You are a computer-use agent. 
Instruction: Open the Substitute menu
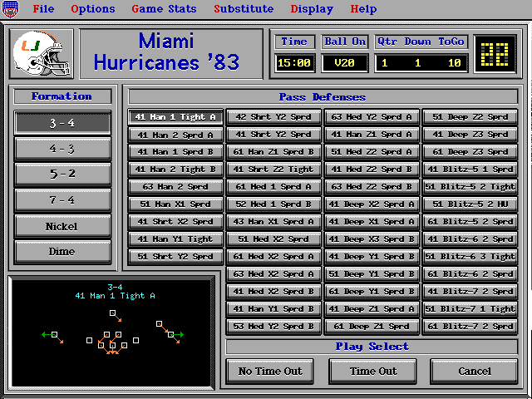(x=244, y=9)
